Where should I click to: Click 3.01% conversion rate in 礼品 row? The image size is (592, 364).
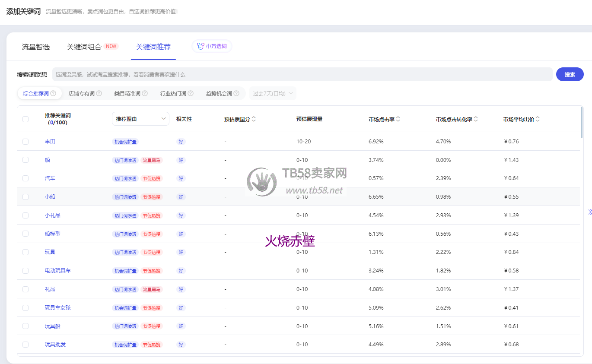443,289
